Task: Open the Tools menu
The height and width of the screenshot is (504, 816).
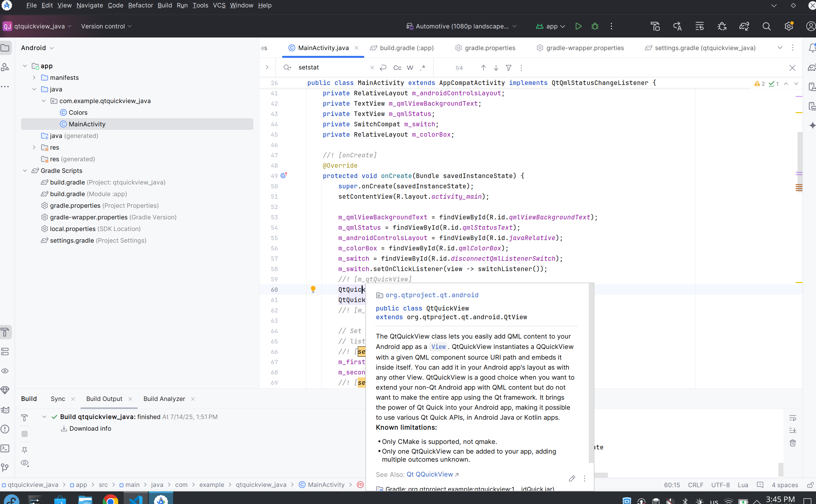Action: 200,5
